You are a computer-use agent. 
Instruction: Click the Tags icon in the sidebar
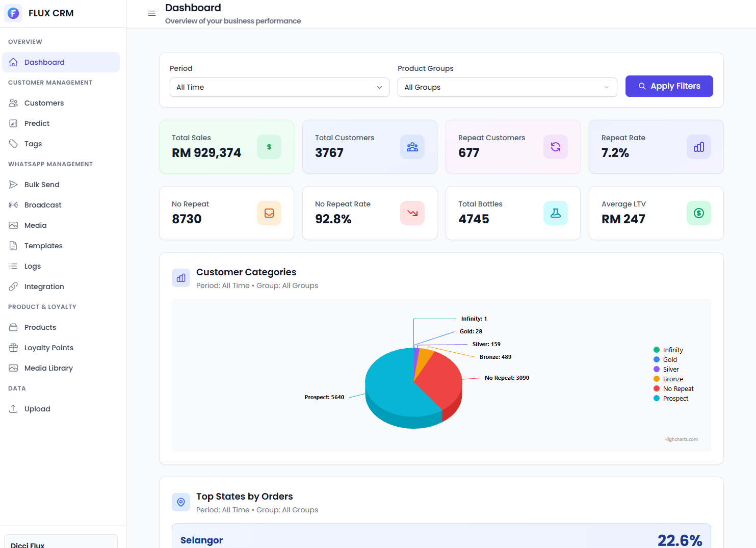[14, 143]
